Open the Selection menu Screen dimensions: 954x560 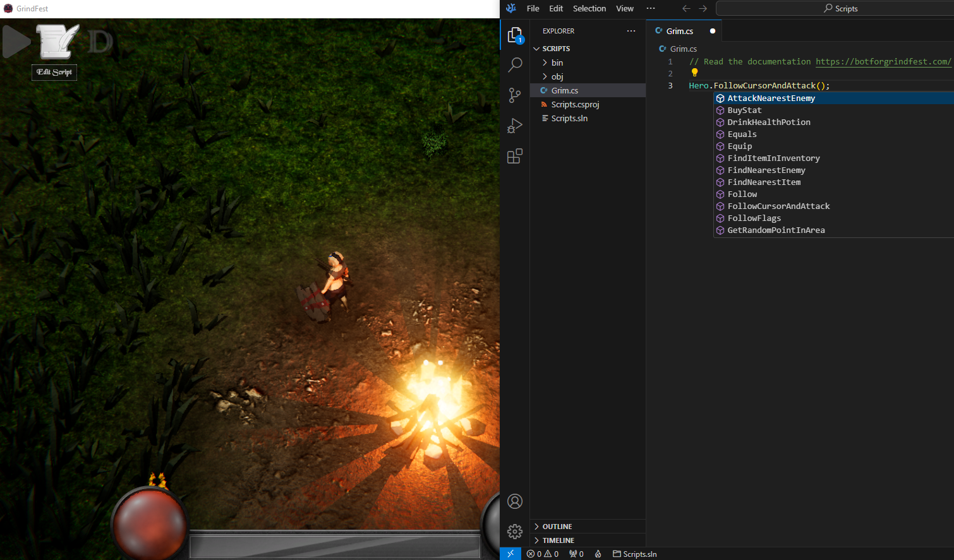pos(589,8)
